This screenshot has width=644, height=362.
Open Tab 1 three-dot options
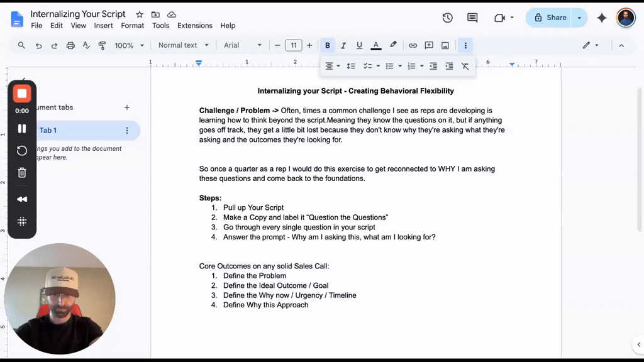click(127, 131)
